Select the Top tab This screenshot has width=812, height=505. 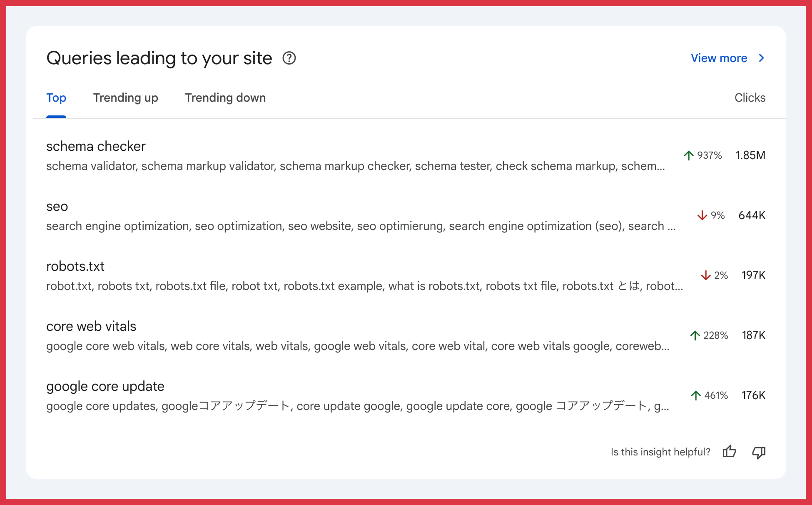point(56,97)
